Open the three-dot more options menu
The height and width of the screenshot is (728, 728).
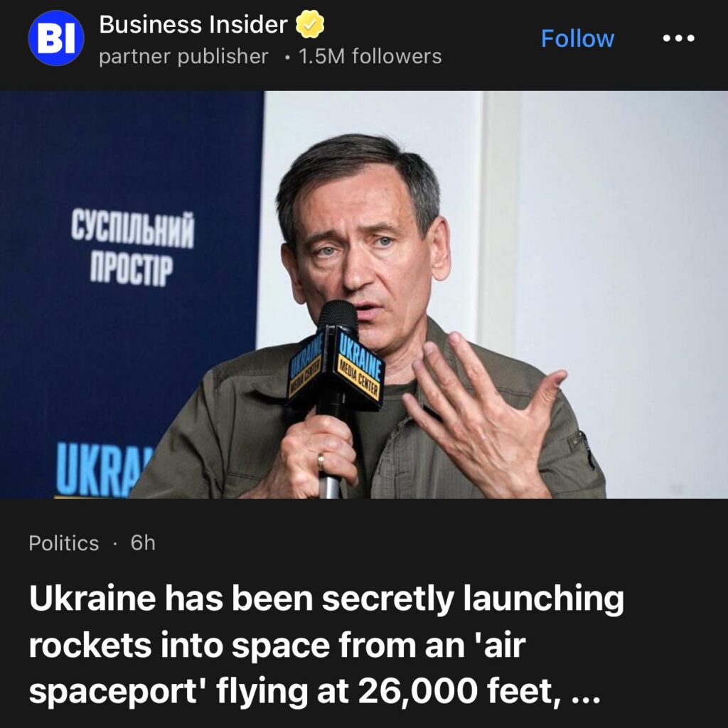pyautogui.click(x=678, y=38)
